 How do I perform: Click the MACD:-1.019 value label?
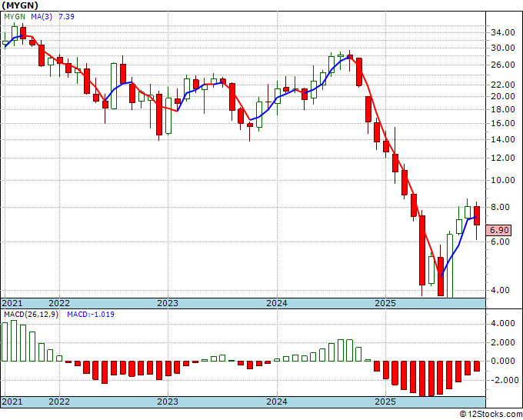91,315
